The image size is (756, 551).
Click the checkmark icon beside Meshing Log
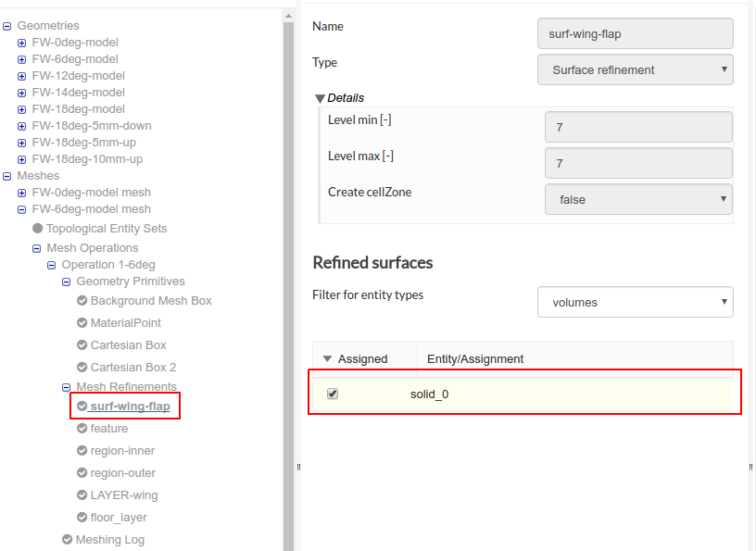click(68, 540)
